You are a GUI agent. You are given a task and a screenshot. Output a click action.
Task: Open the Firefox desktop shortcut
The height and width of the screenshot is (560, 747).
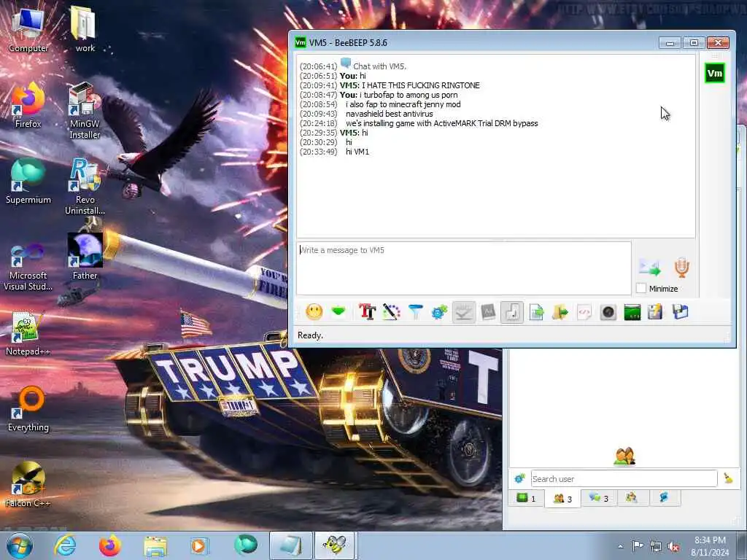pyautogui.click(x=28, y=106)
